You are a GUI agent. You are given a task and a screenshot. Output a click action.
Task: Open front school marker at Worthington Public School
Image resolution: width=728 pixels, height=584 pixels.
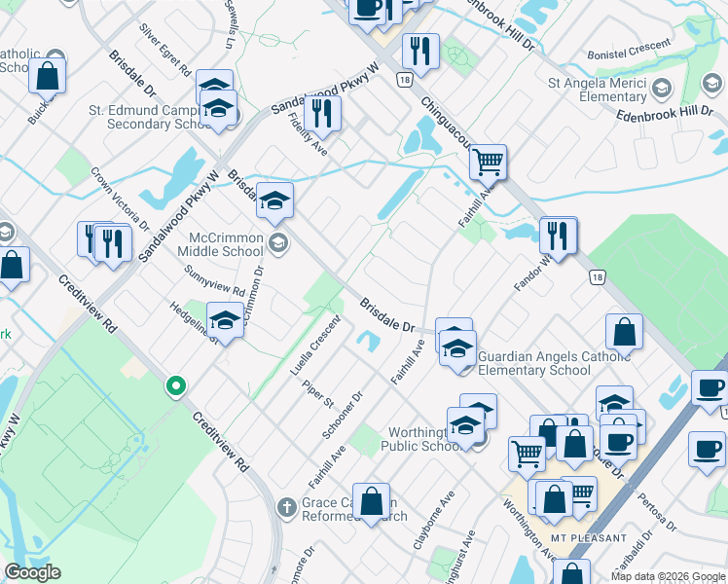(x=465, y=425)
